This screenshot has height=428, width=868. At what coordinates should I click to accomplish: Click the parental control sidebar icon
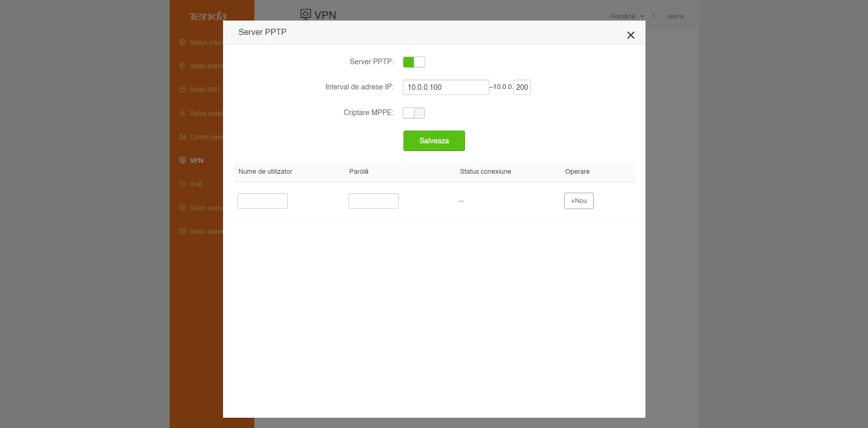pyautogui.click(x=182, y=137)
